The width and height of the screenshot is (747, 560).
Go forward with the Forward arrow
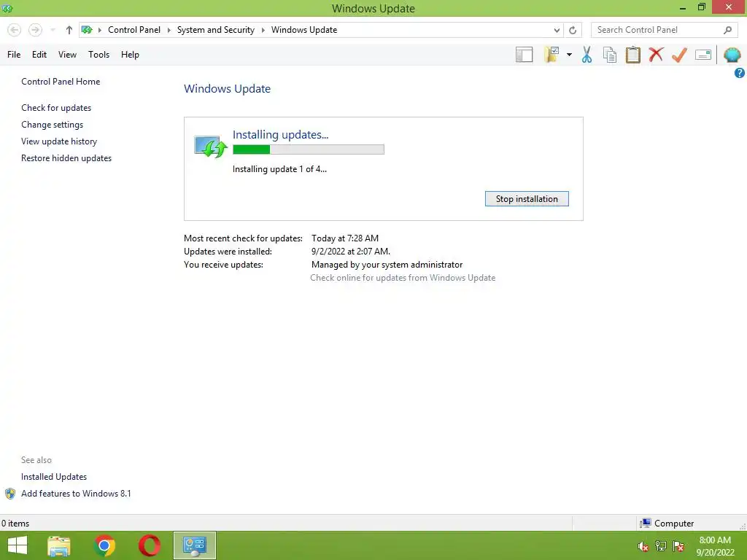tap(35, 30)
